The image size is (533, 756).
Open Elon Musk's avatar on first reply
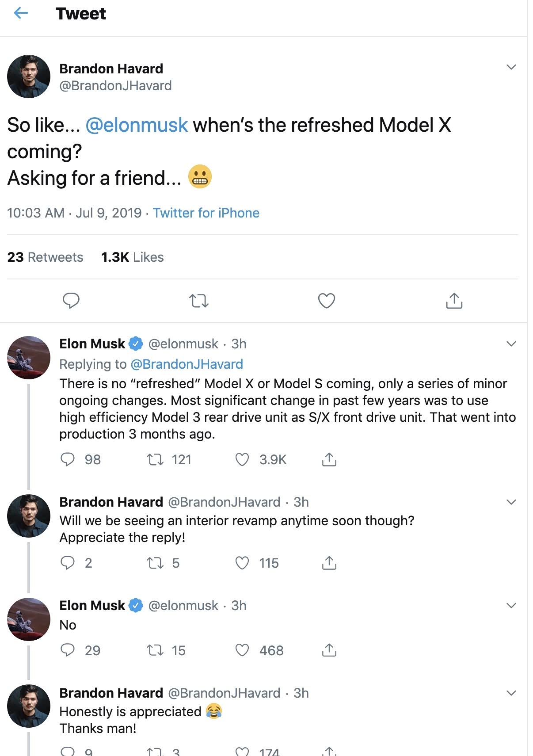pos(29,358)
